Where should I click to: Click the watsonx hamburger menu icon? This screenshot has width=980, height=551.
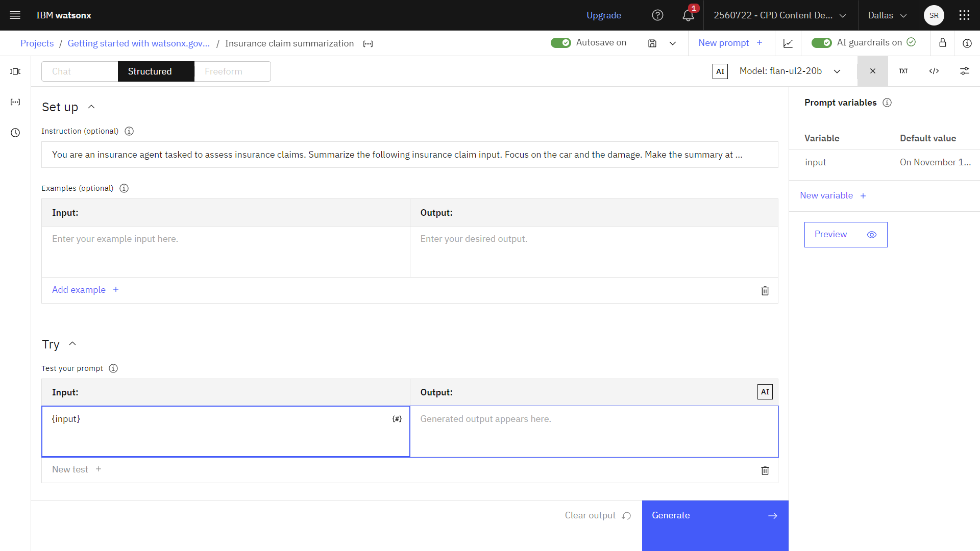[x=15, y=15]
